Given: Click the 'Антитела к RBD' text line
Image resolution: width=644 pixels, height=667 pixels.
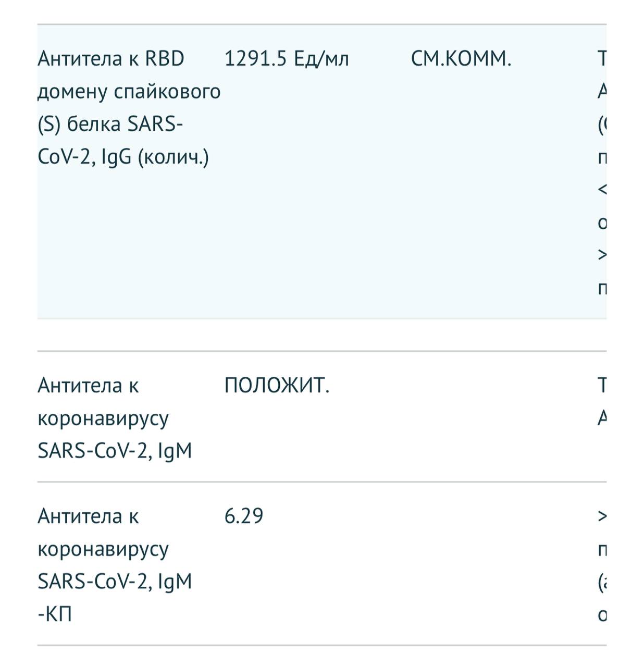Looking at the screenshot, I should [111, 59].
